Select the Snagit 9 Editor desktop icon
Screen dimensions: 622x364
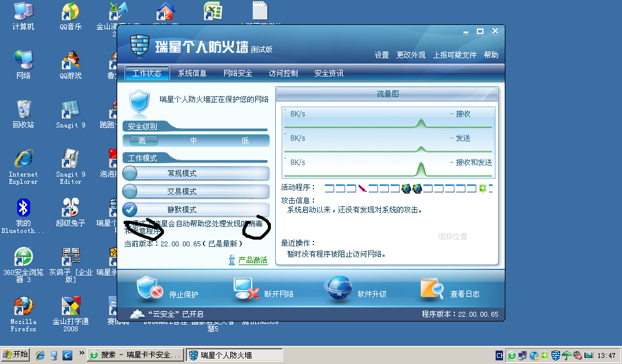[70, 167]
